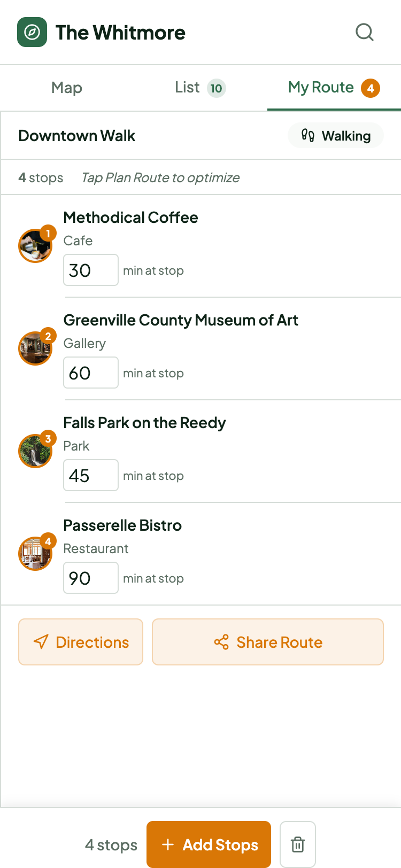Screen dimensions: 401x868
Task: Focus Falls Park 45 minutes field
Action: pyautogui.click(x=90, y=476)
